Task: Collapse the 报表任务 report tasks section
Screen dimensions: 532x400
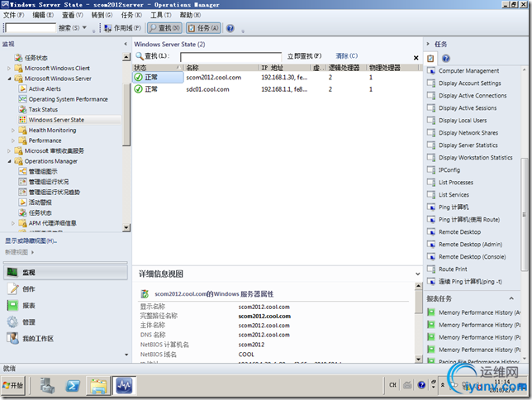Action: coord(511,298)
